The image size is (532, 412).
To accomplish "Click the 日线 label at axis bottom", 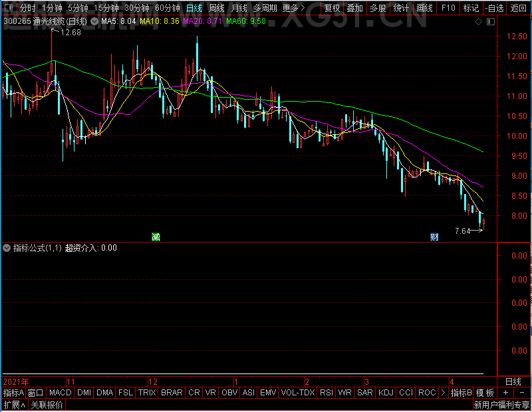I will tap(513, 382).
